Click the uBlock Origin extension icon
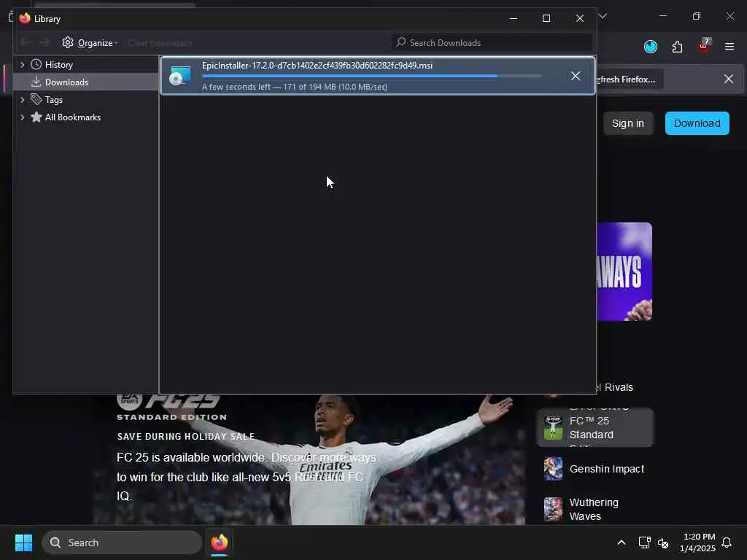Viewport: 747px width, 560px height. [704, 46]
